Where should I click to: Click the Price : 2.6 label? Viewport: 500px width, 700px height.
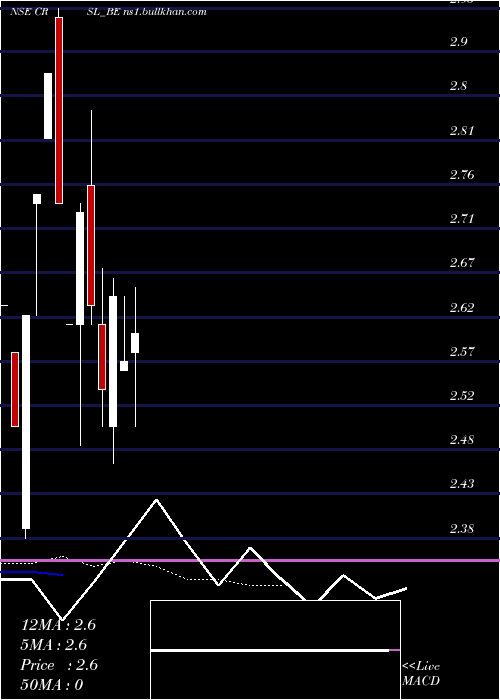(59, 665)
